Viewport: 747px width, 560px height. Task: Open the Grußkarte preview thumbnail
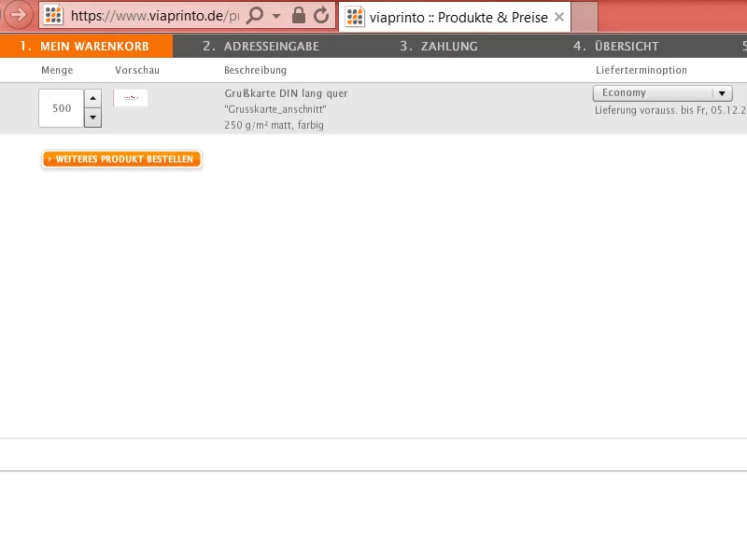pos(131,98)
